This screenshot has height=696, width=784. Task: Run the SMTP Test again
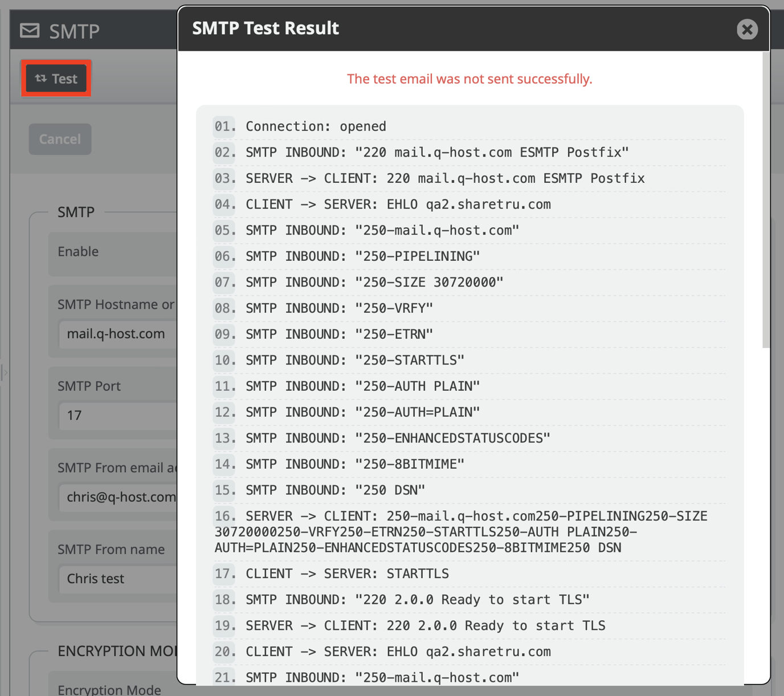point(56,79)
